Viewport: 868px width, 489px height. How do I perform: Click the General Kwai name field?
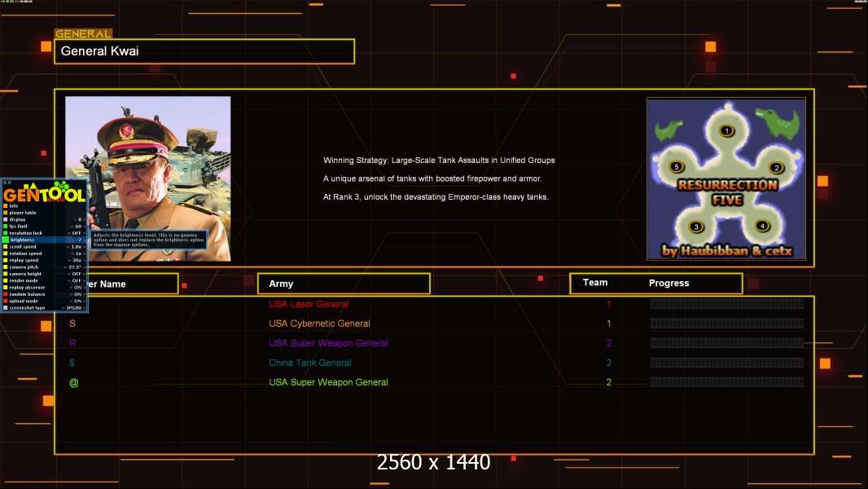(x=204, y=51)
